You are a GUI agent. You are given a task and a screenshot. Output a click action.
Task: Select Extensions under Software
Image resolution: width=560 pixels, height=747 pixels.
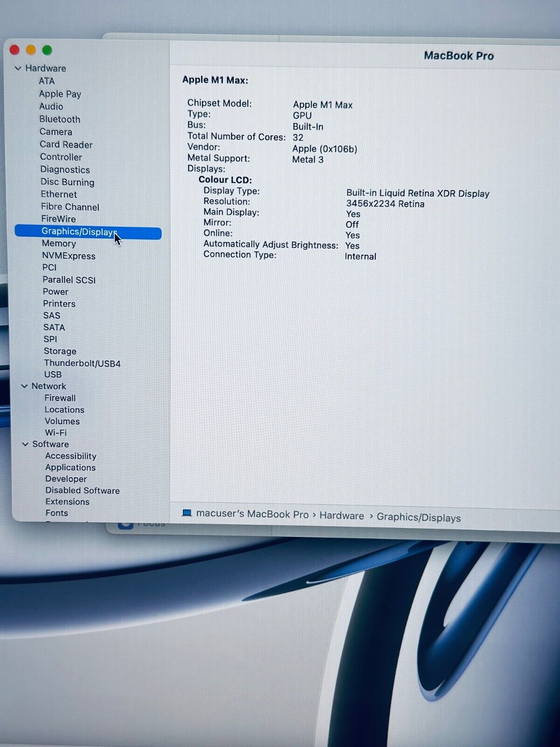[x=68, y=501]
